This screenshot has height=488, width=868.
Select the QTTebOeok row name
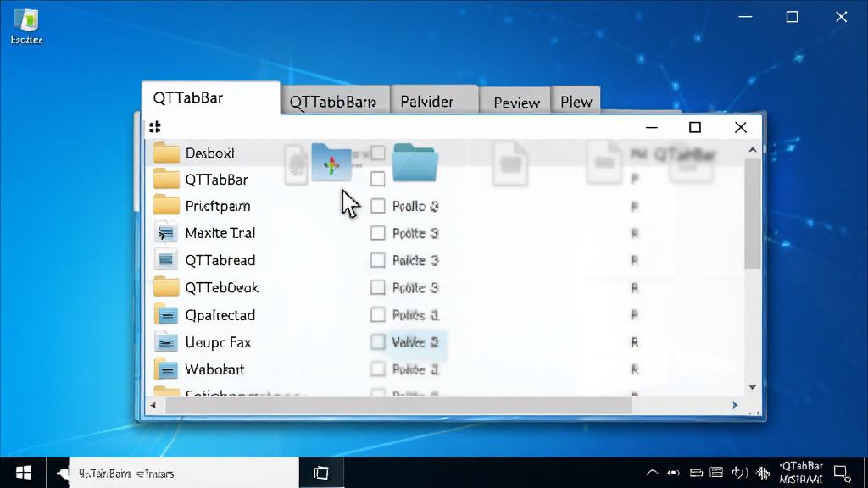(222, 288)
